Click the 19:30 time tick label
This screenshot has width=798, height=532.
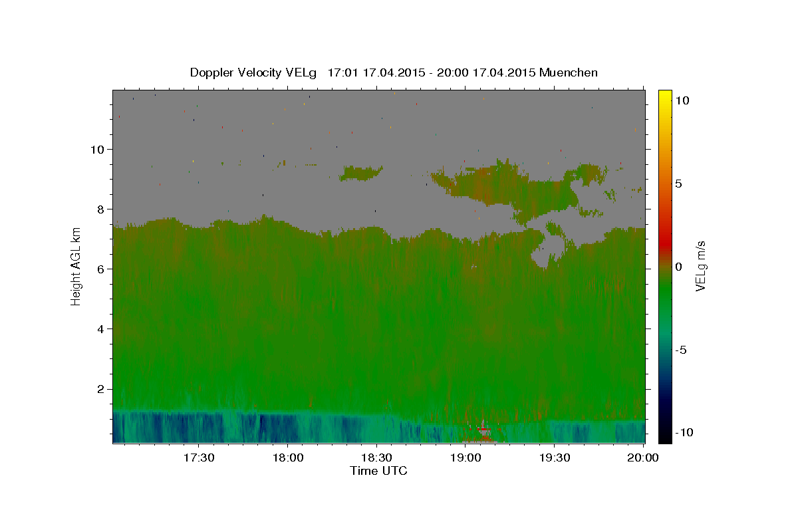click(555, 458)
